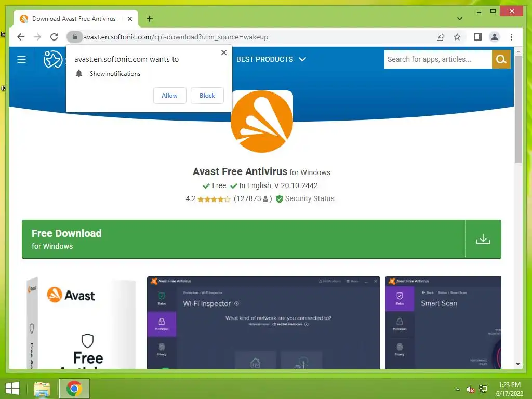The image size is (532, 399).
Task: Click the page vertical scrollbar thumb
Action: tap(518, 109)
